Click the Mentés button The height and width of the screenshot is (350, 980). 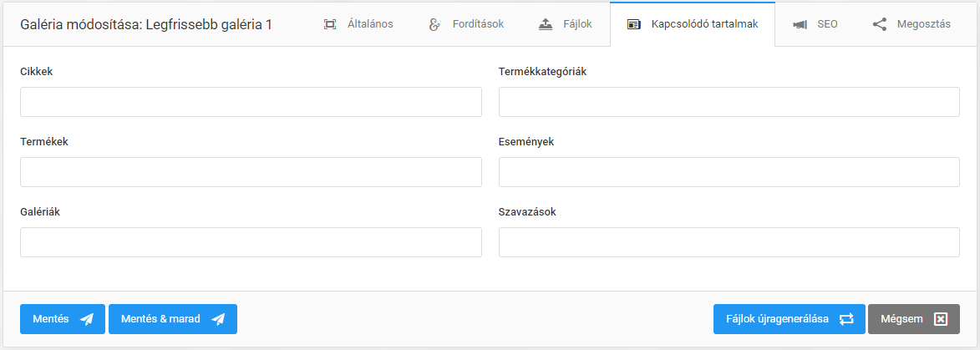tap(63, 319)
